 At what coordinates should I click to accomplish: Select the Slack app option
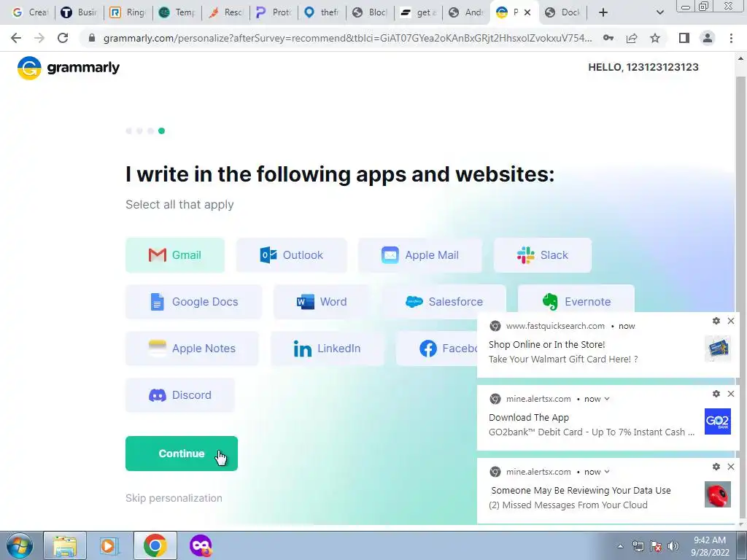point(543,255)
